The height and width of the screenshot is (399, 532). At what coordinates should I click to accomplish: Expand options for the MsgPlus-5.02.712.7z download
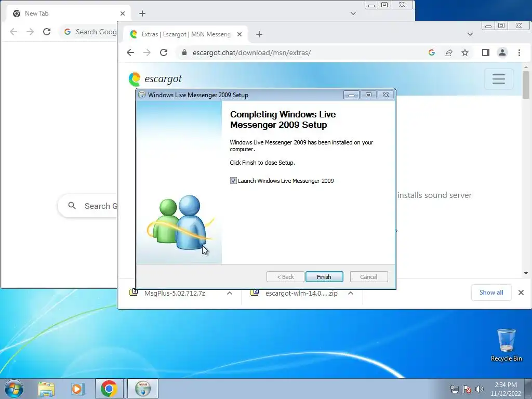pyautogui.click(x=230, y=293)
